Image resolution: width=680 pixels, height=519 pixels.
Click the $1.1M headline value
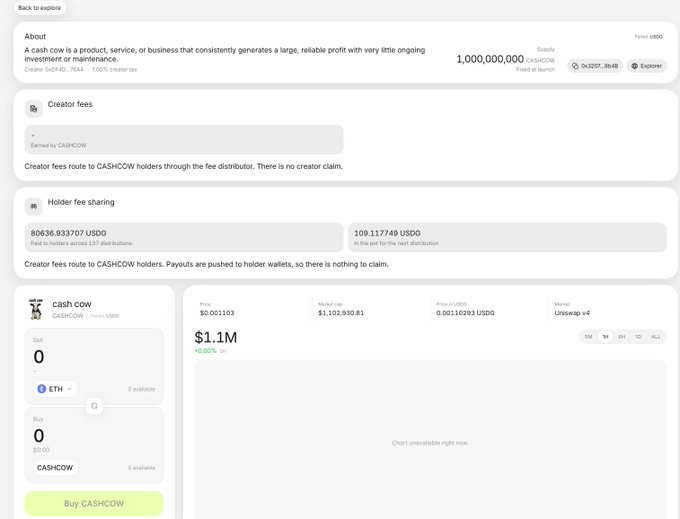point(216,337)
